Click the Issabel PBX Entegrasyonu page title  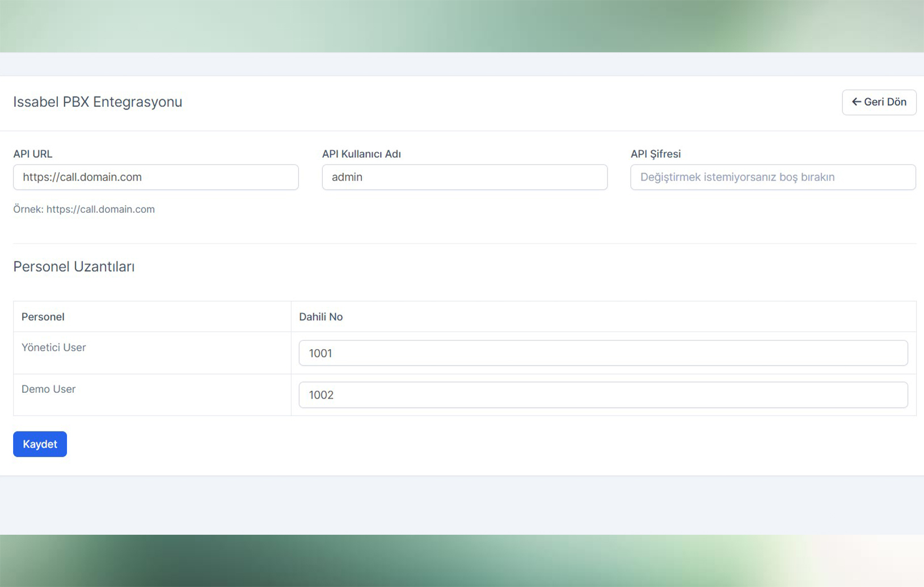point(98,102)
